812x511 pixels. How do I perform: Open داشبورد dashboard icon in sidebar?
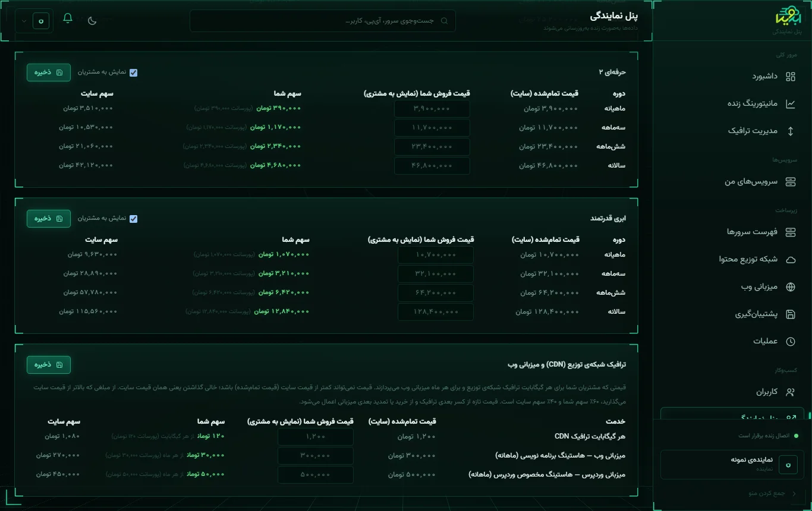coord(790,76)
